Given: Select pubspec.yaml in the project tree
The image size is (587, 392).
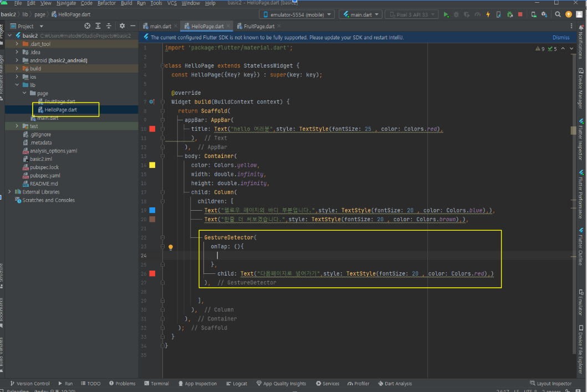Looking at the screenshot, I should 45,176.
